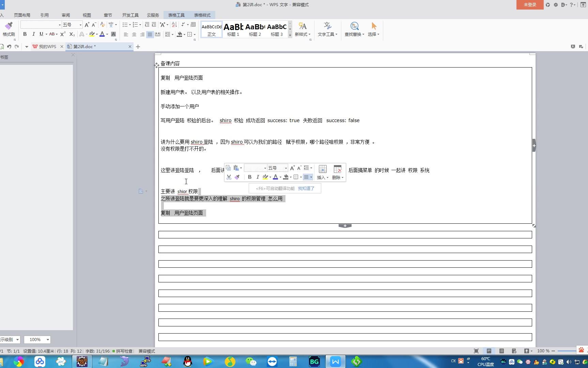Toggle bold in the mini floating toolbar
Viewport: 588px width, 368px height.
[250, 177]
